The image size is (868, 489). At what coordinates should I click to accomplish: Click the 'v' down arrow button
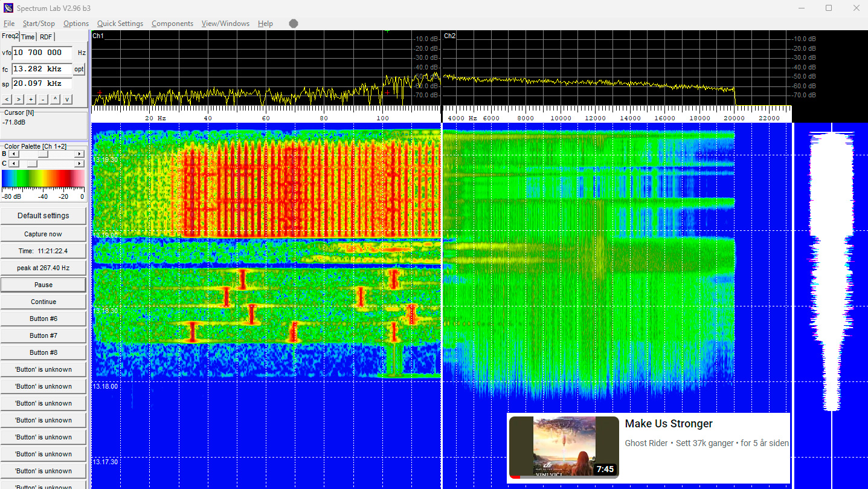tap(67, 99)
